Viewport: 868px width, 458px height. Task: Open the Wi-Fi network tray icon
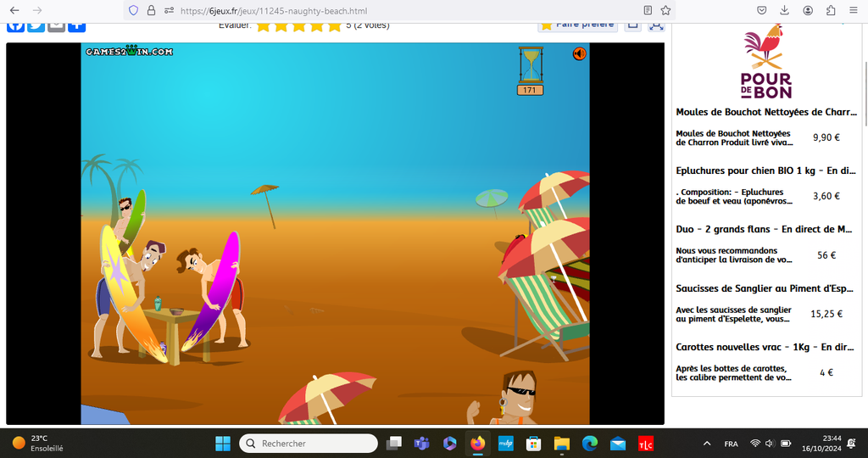point(755,443)
